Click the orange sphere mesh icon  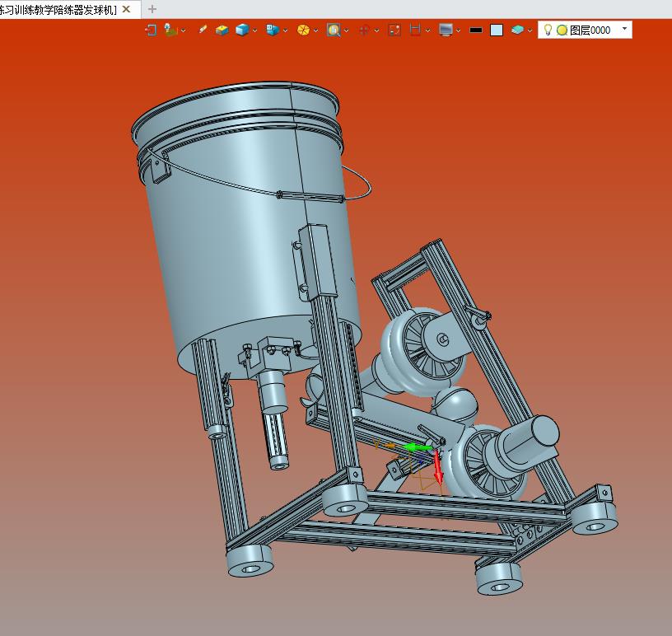click(303, 30)
